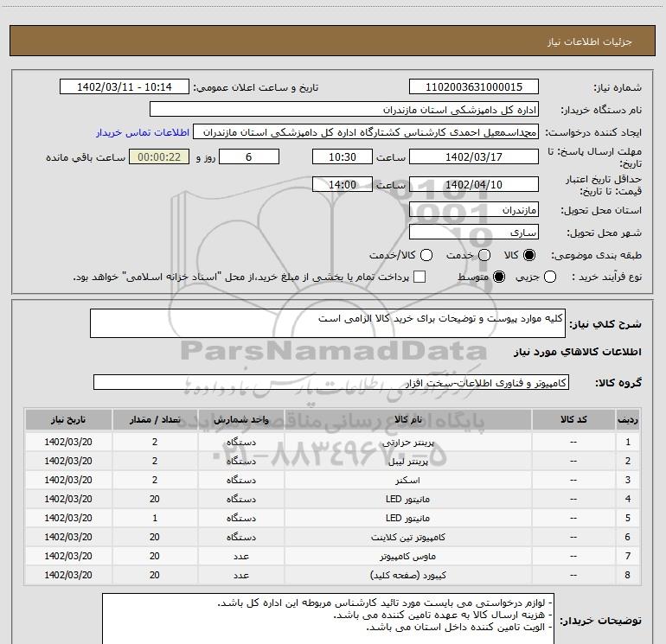Viewport: 666px width, 644px height.
Task: Click the days remaining field showing 6
Action: (249, 156)
